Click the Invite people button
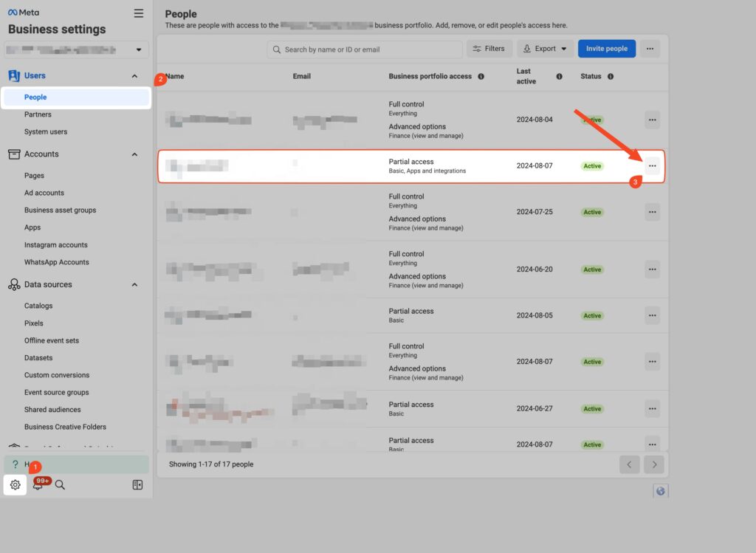 tap(607, 49)
